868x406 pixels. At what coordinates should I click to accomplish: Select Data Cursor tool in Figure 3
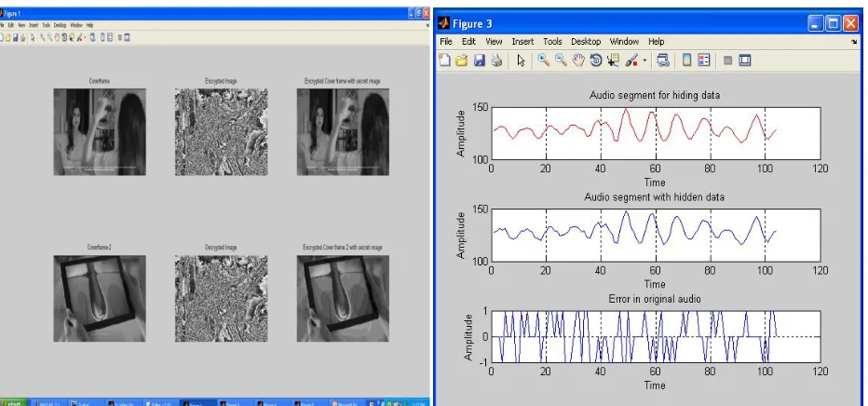tap(613, 61)
